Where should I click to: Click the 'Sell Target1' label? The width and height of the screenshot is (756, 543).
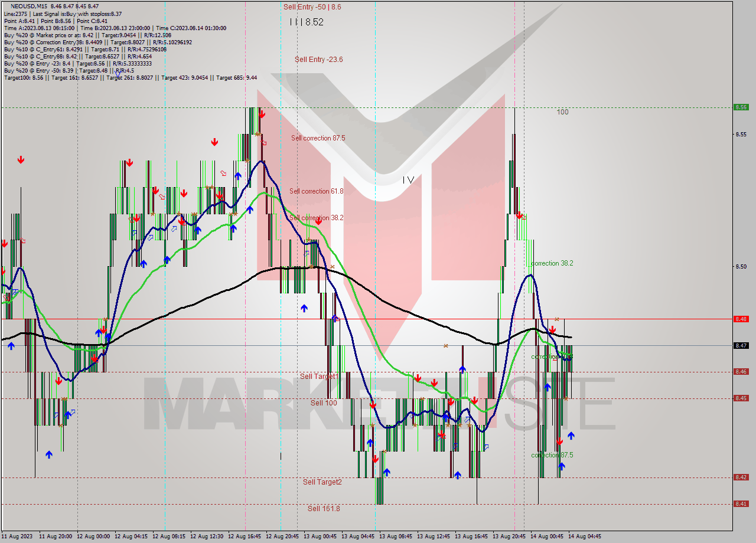coord(319,377)
